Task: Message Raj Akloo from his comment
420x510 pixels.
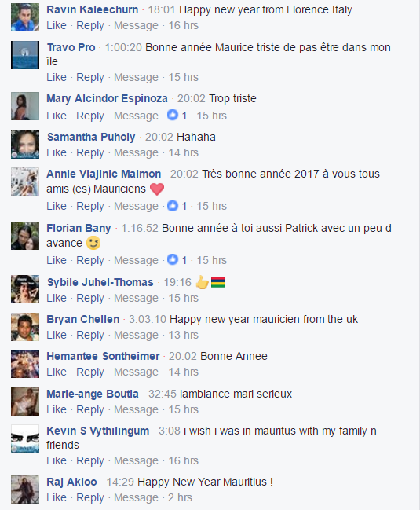Action: (x=136, y=497)
